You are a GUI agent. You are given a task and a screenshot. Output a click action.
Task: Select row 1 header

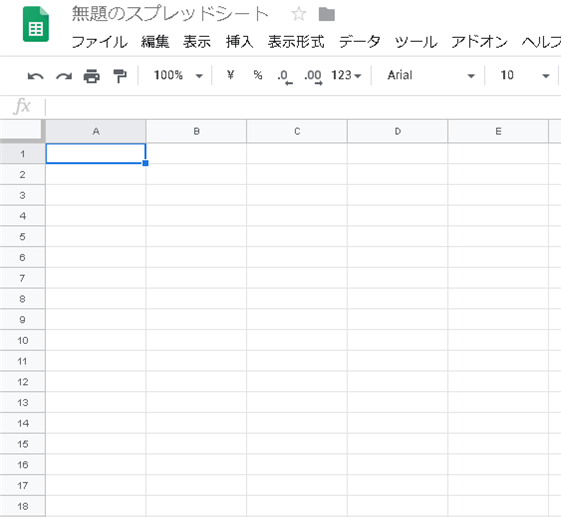23,154
